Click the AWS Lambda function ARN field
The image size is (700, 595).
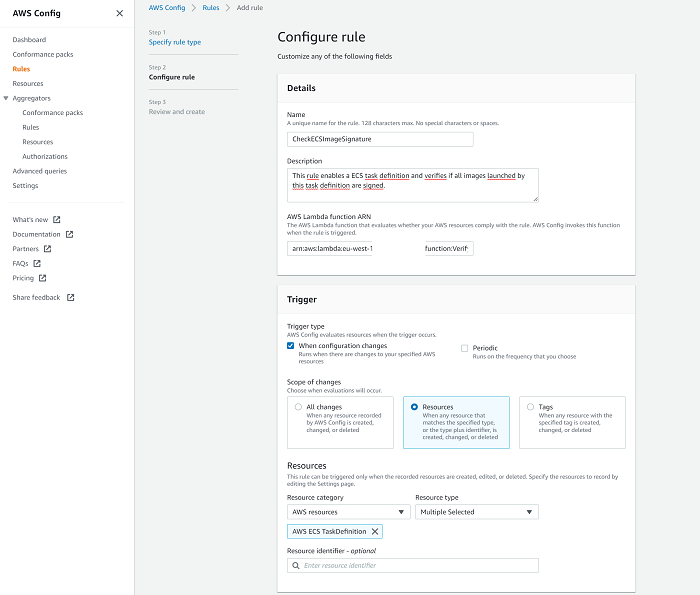380,249
